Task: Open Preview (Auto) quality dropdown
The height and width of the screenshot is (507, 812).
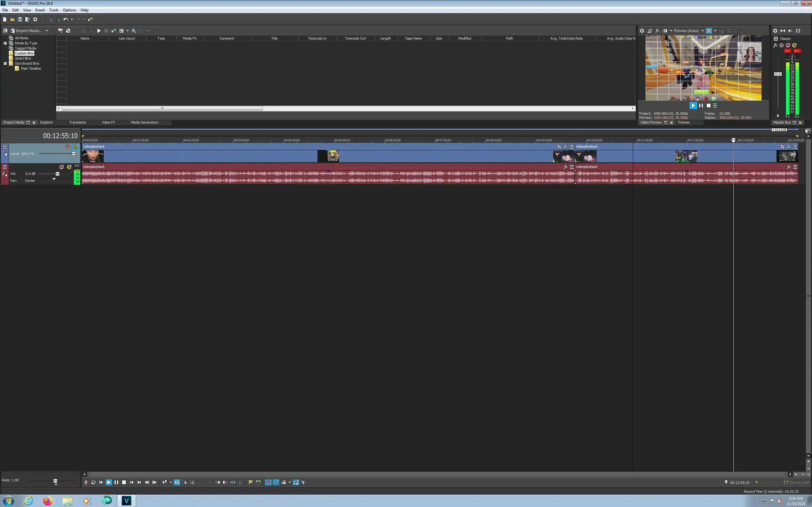Action: click(702, 30)
